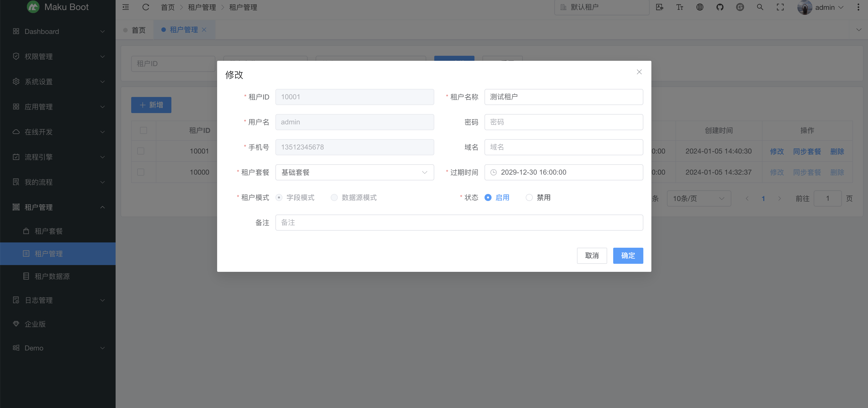Open the search magnifier icon
The width and height of the screenshot is (868, 408).
(x=760, y=7)
